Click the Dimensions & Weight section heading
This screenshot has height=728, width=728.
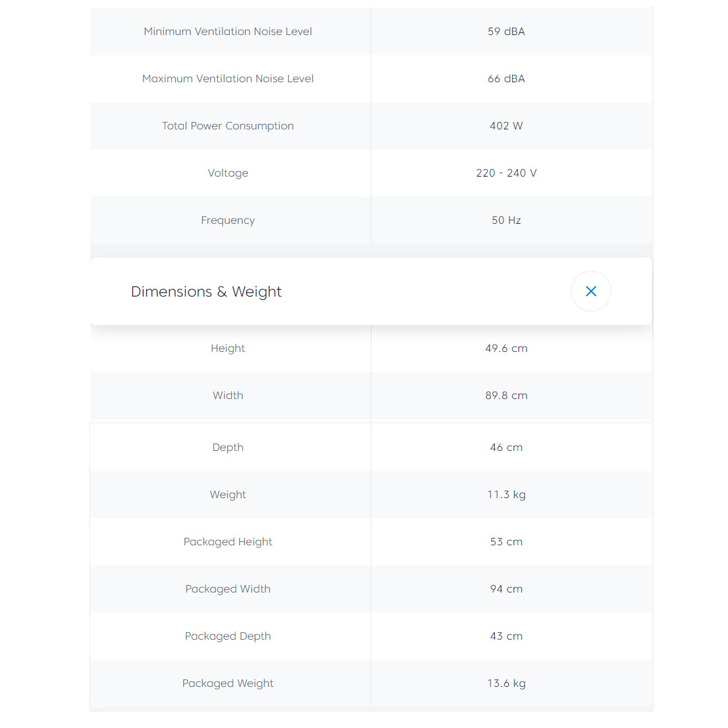point(206,292)
